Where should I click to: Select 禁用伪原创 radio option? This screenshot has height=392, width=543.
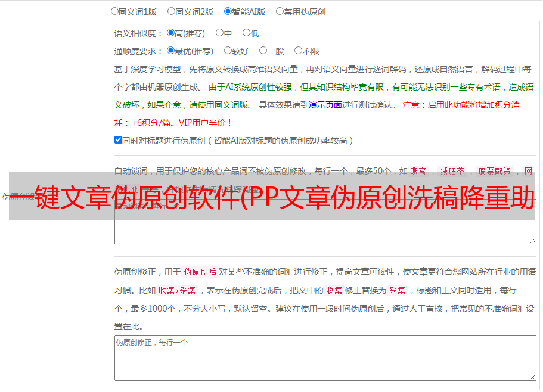coord(280,11)
